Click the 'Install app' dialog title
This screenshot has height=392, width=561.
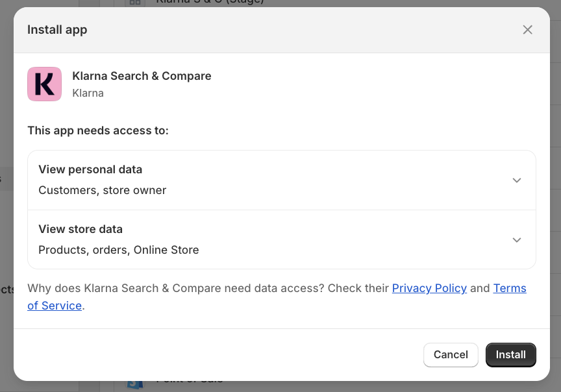click(57, 30)
